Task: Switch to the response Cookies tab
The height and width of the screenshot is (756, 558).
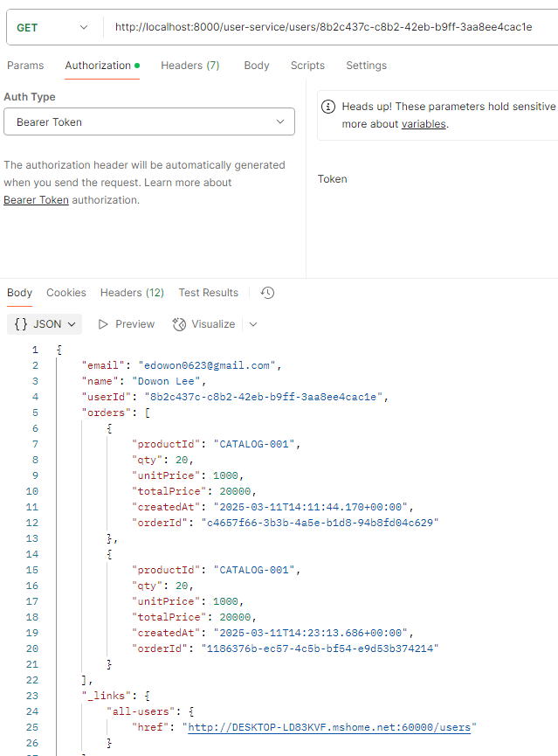Action: (x=66, y=293)
